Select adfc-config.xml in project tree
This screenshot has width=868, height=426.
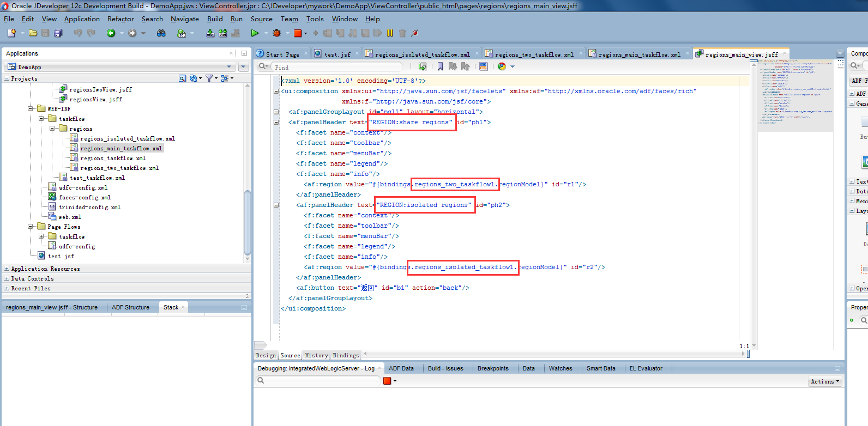pos(83,187)
